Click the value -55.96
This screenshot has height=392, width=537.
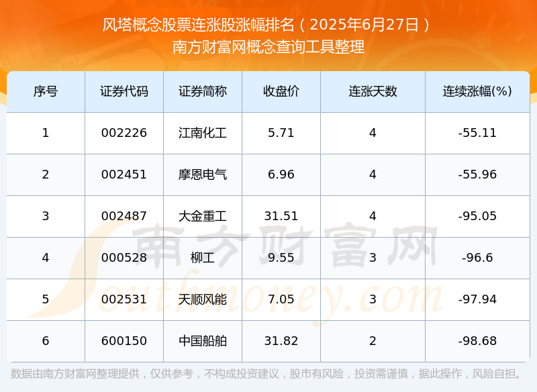pos(477,175)
